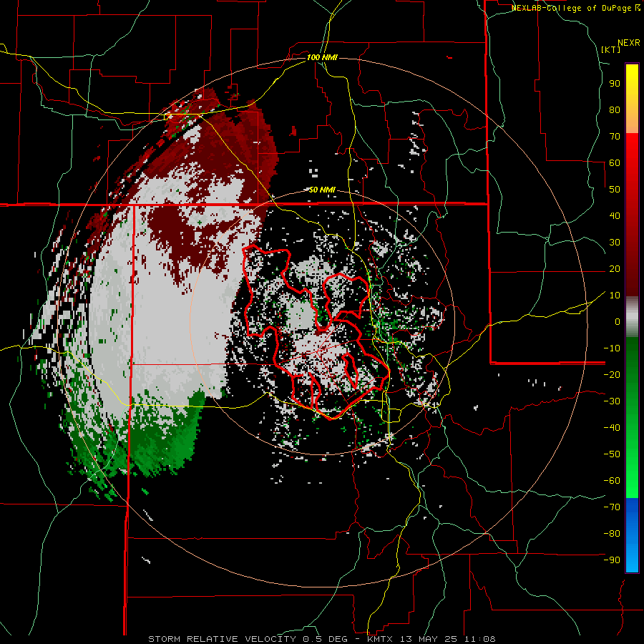Click the 60 value on velocity scale
The height and width of the screenshot is (644, 644).
click(x=615, y=162)
